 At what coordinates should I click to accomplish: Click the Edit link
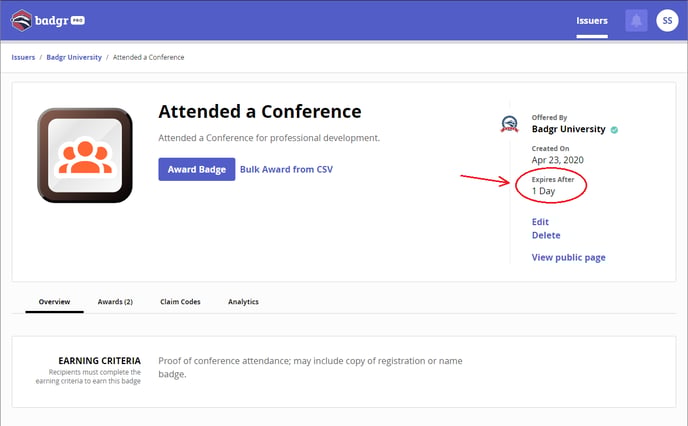click(x=540, y=222)
